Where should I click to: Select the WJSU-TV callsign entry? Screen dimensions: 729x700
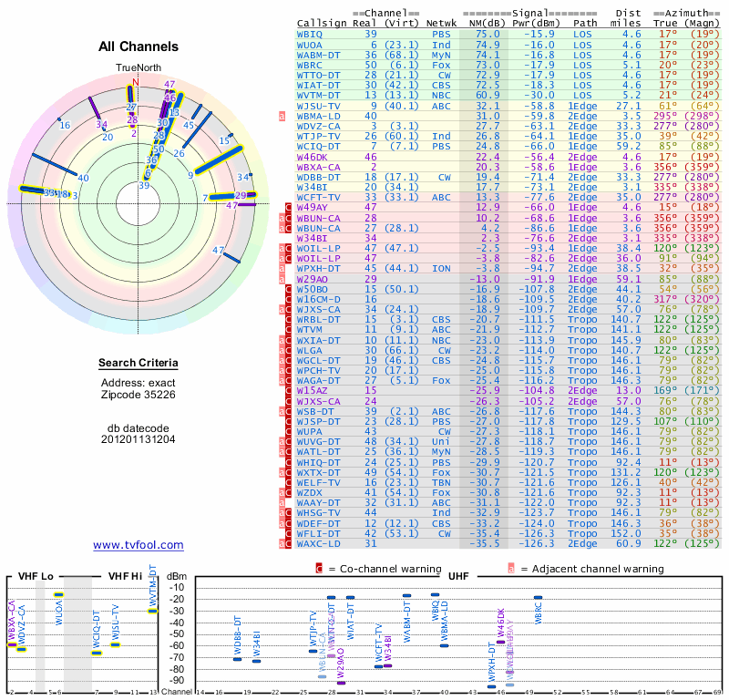318,107
